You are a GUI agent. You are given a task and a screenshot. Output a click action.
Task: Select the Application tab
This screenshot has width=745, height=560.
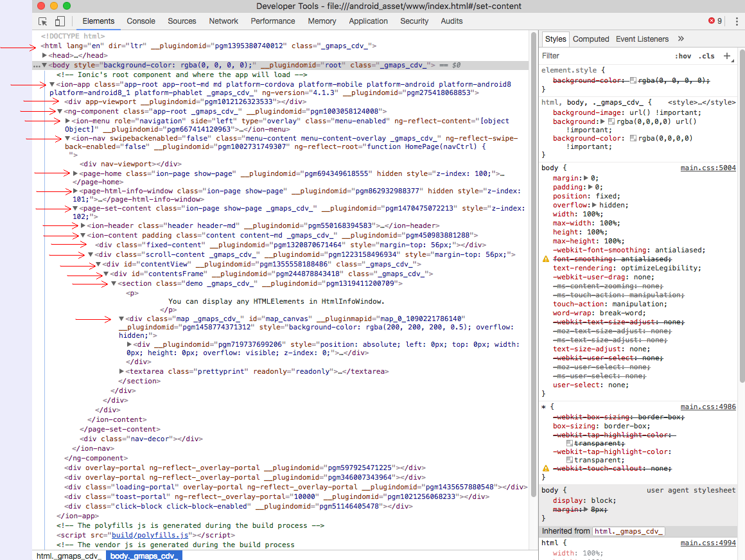click(x=368, y=21)
